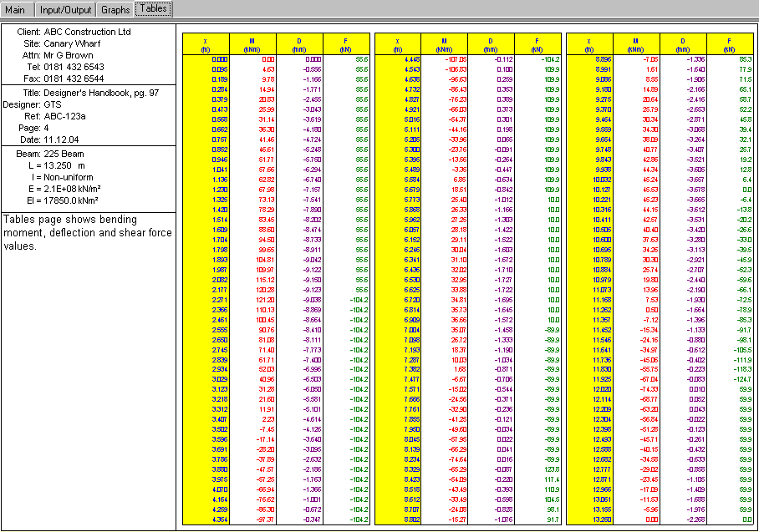The height and width of the screenshot is (532, 759).
Task: Click the Site field Canary Wharf
Action: tap(72, 43)
